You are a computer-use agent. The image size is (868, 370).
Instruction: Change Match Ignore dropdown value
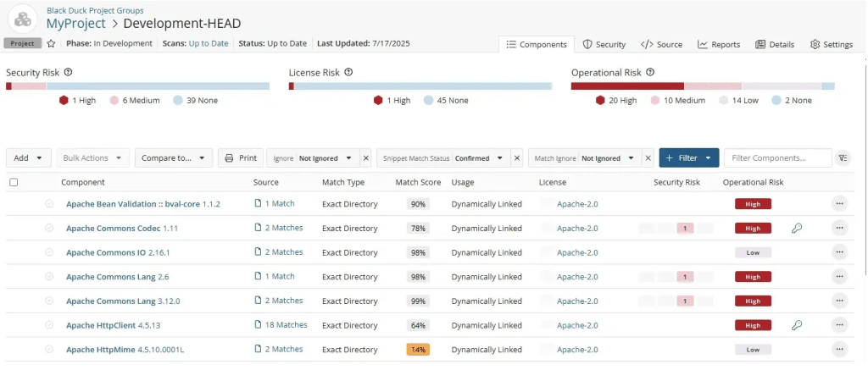tap(607, 158)
